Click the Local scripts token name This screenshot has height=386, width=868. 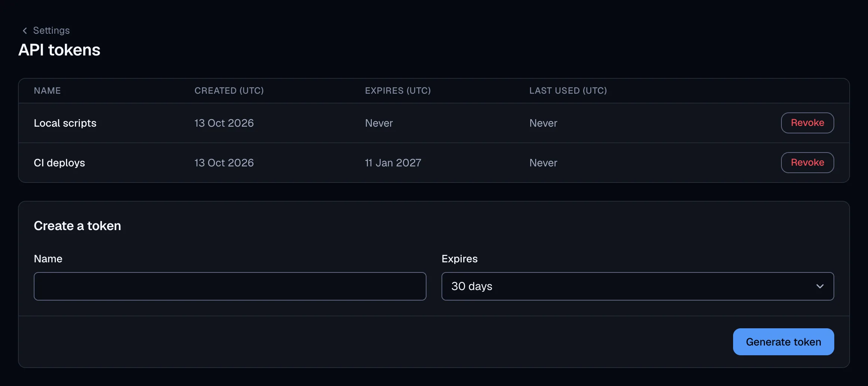click(x=65, y=123)
